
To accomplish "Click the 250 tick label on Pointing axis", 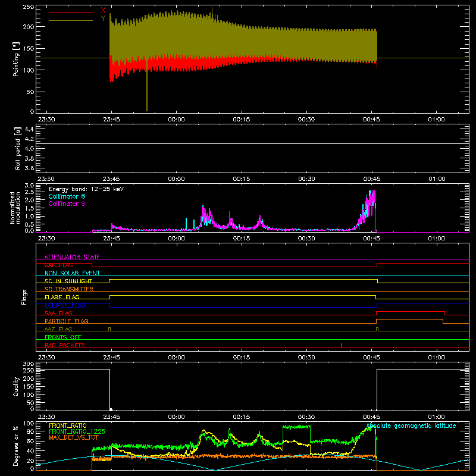I will coord(28,7).
